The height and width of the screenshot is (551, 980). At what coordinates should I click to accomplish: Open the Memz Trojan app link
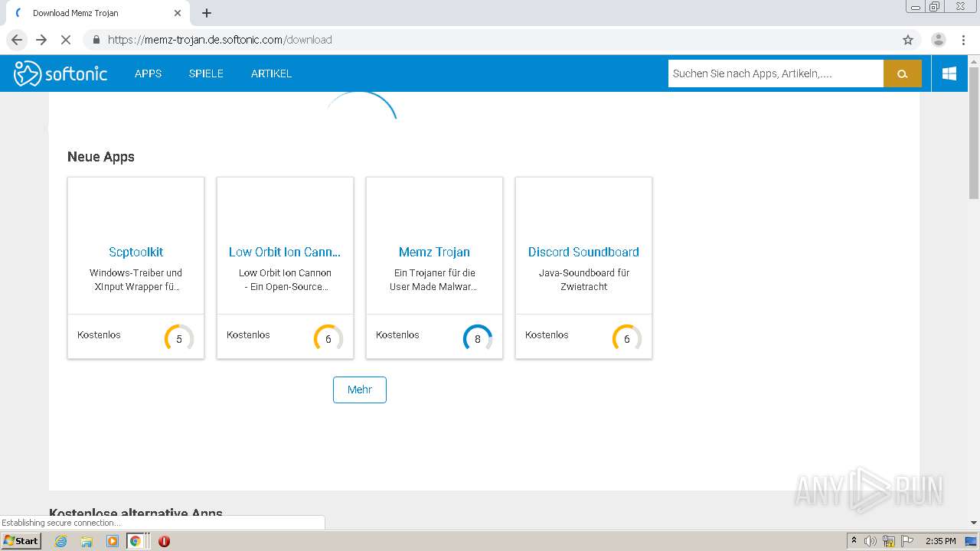[x=434, y=252]
